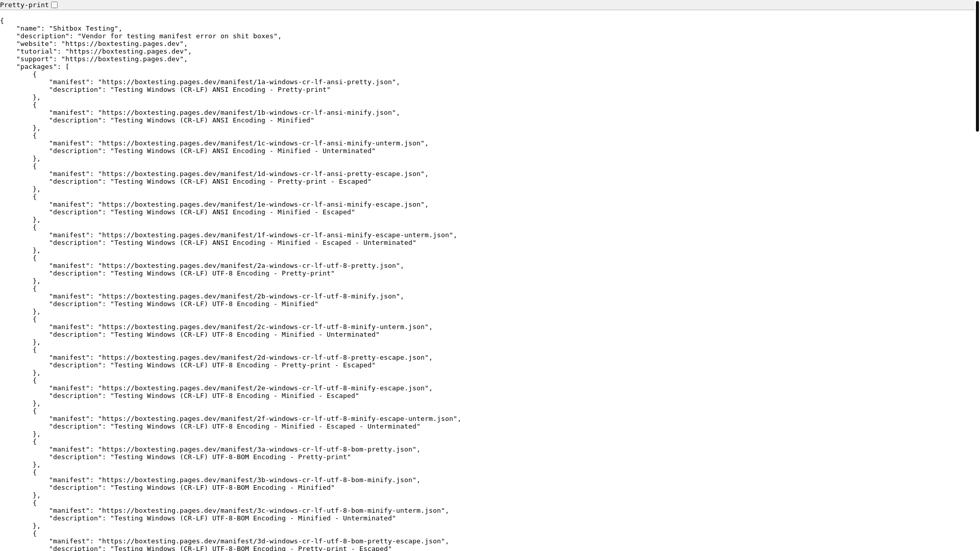
Task: Click description "ANSI Encoding - Minified - Escaped - Unterminated"
Action: (x=233, y=243)
